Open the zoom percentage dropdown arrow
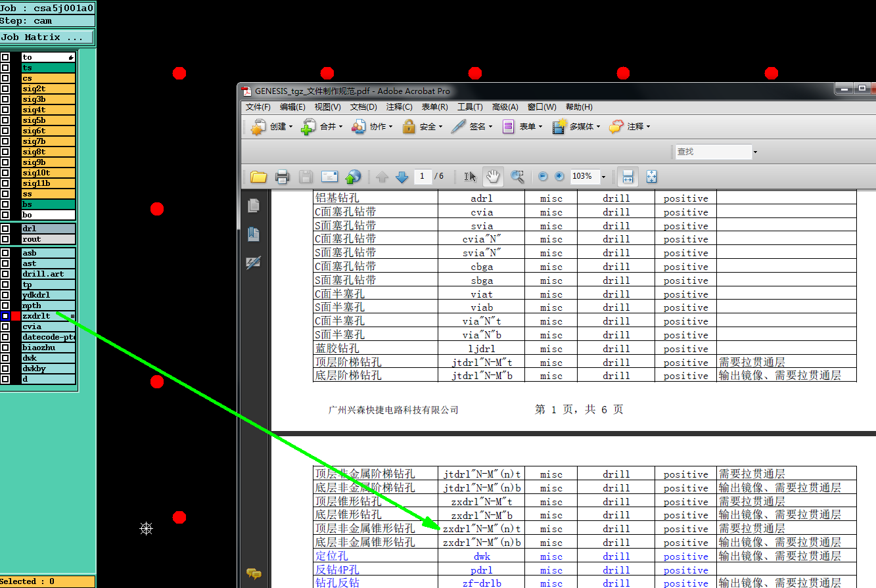The image size is (876, 588). pos(603,177)
